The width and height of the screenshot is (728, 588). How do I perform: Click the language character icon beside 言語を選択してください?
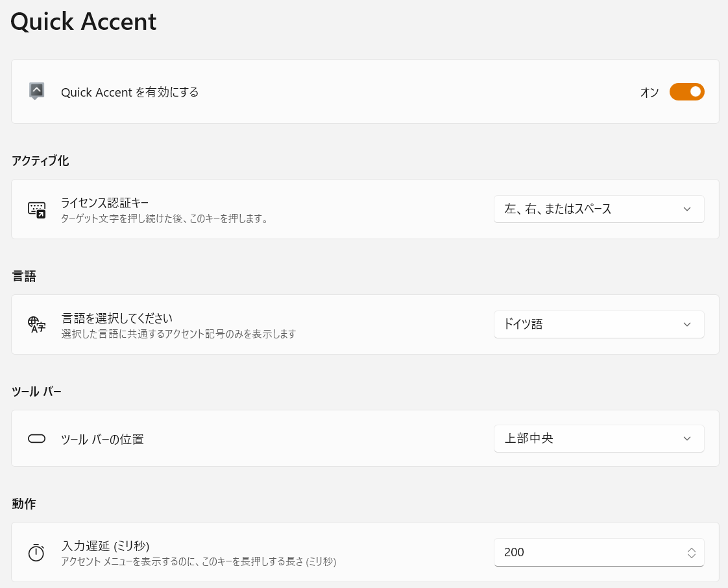pos(36,324)
